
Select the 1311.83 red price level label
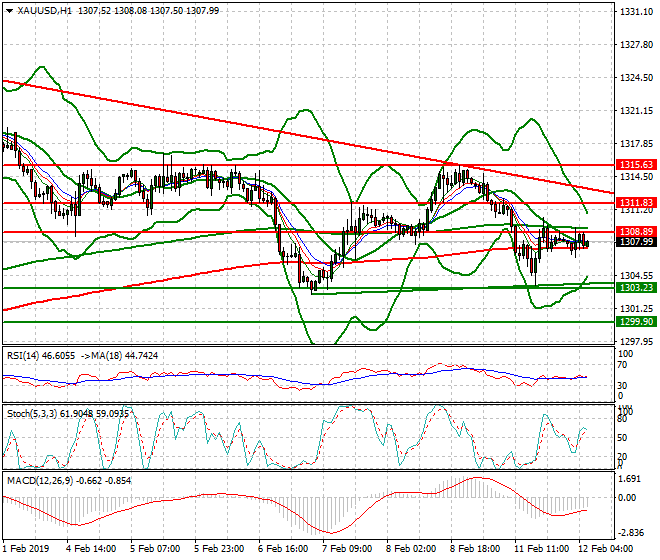[636, 202]
